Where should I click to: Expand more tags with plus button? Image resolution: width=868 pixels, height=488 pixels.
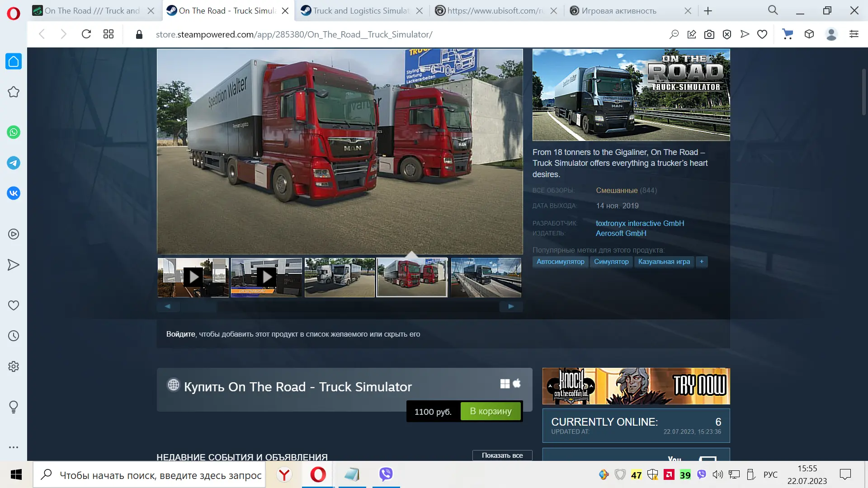(702, 262)
